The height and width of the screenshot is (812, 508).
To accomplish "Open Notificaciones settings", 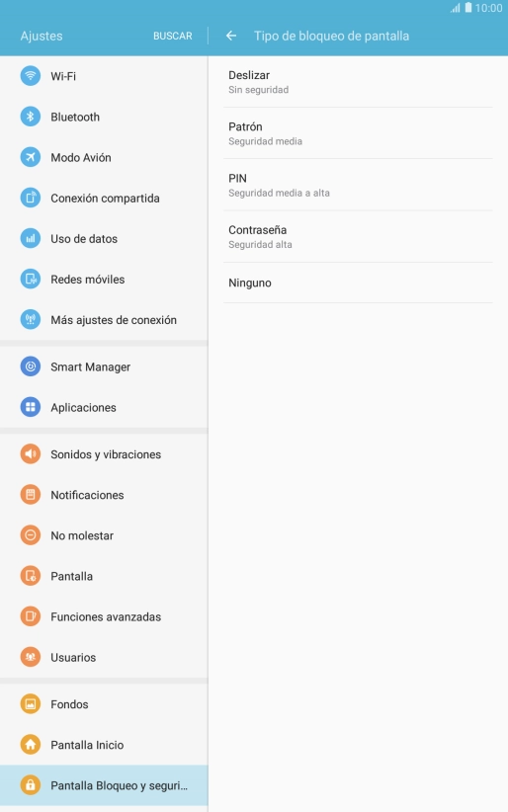I will [x=104, y=495].
